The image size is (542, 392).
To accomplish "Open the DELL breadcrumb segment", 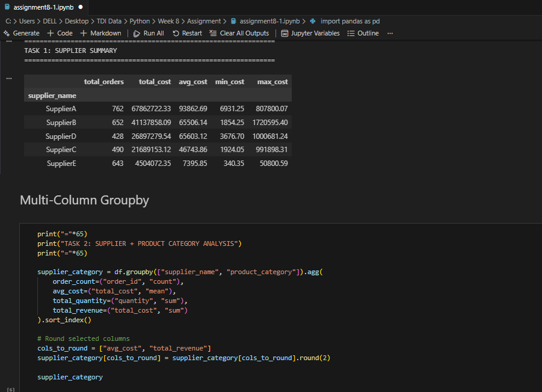I will coord(50,22).
